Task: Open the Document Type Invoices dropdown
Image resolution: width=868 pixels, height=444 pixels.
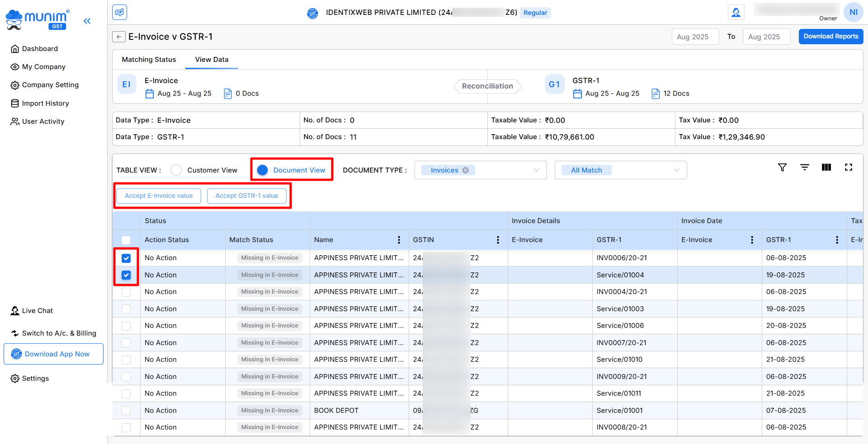Action: tap(481, 170)
